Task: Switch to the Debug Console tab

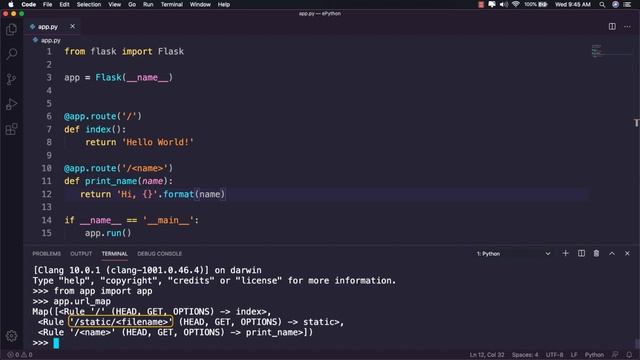Action: coord(160,254)
